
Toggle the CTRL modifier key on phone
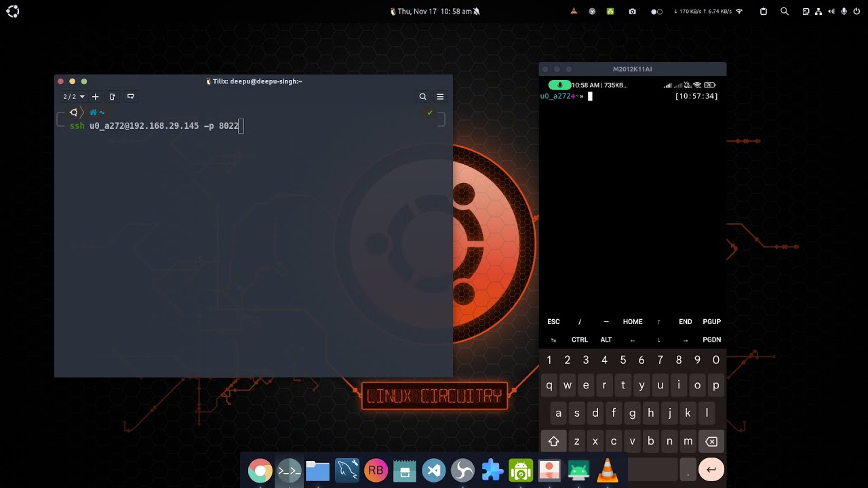tap(580, 340)
